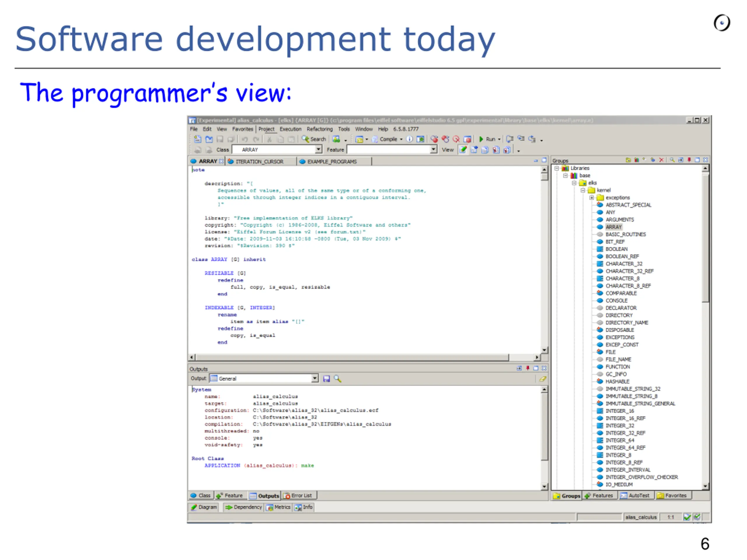The height and width of the screenshot is (560, 747).
Task: Click the step-into debug icon after Run
Action: click(509, 139)
